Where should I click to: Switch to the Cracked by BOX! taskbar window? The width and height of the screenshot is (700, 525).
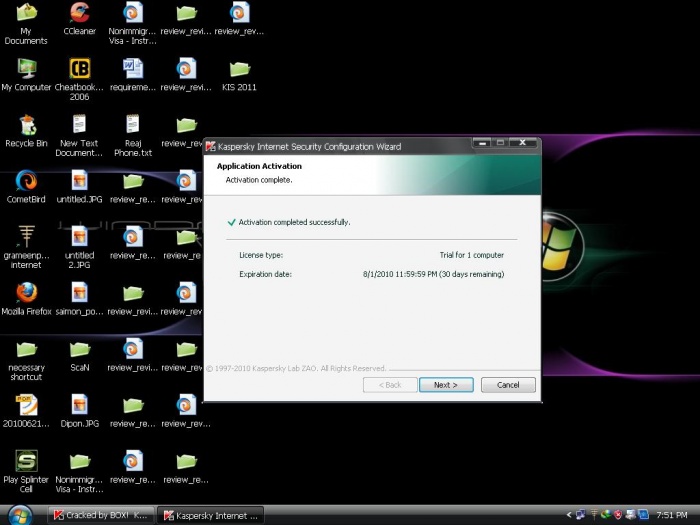[101, 515]
